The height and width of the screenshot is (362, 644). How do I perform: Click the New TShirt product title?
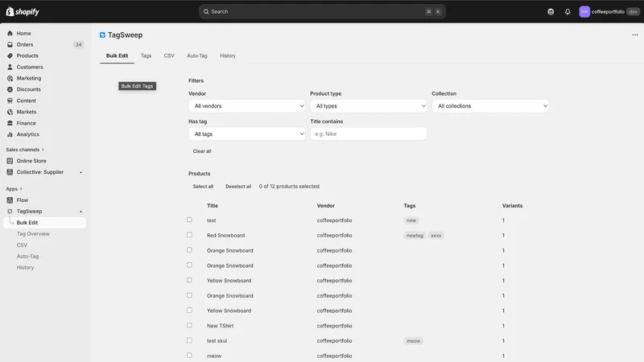click(220, 326)
